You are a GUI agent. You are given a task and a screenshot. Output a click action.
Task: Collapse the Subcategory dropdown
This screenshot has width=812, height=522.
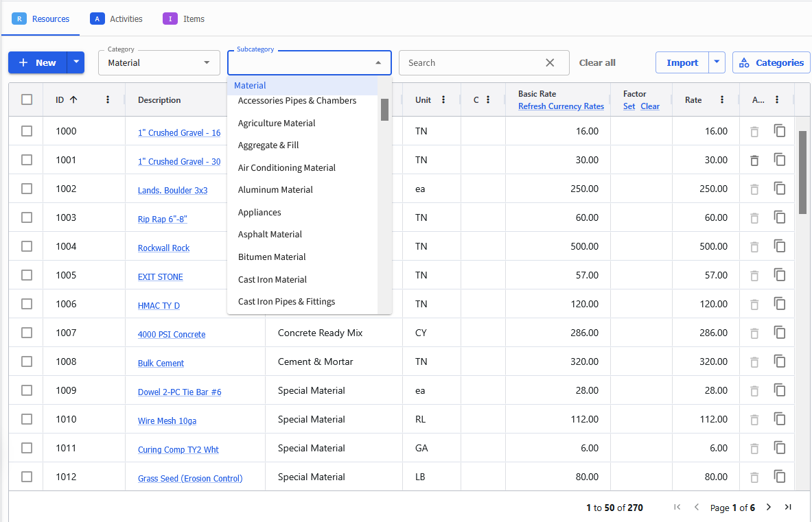(x=378, y=62)
